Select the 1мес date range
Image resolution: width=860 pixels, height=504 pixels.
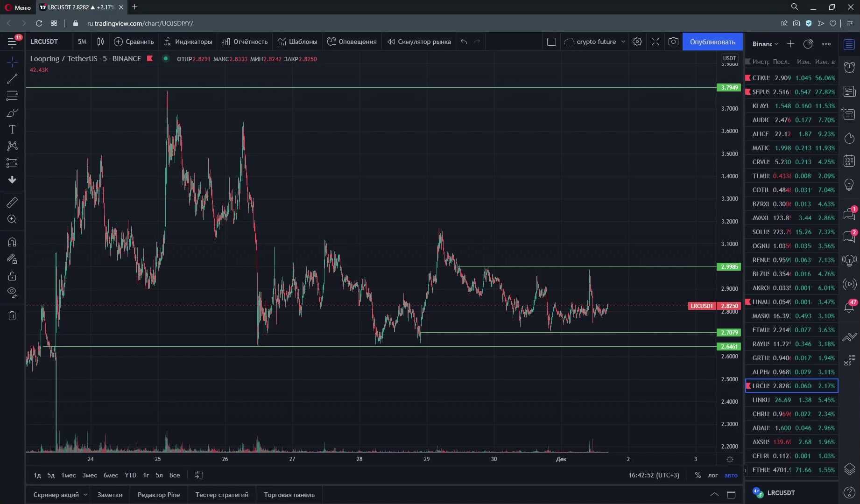click(x=69, y=475)
